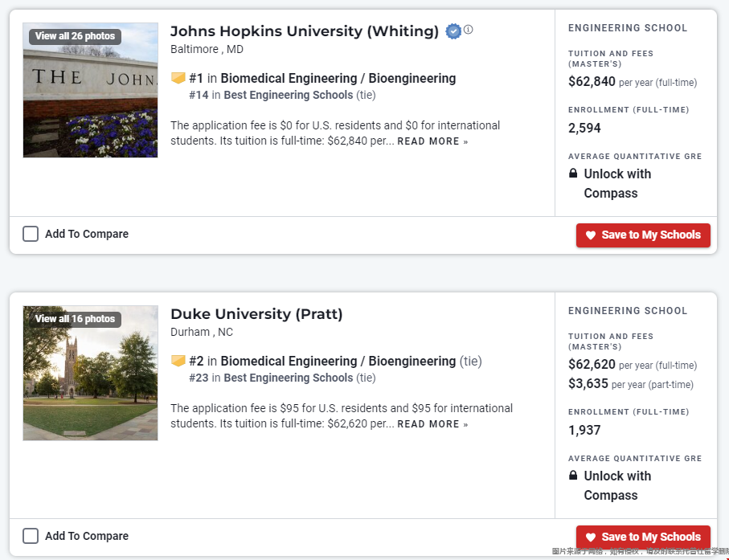Screen dimensions: 729x560
Task: Click ENGINEERING SCHOOL heading in Johns Hopkins card
Action: [628, 28]
